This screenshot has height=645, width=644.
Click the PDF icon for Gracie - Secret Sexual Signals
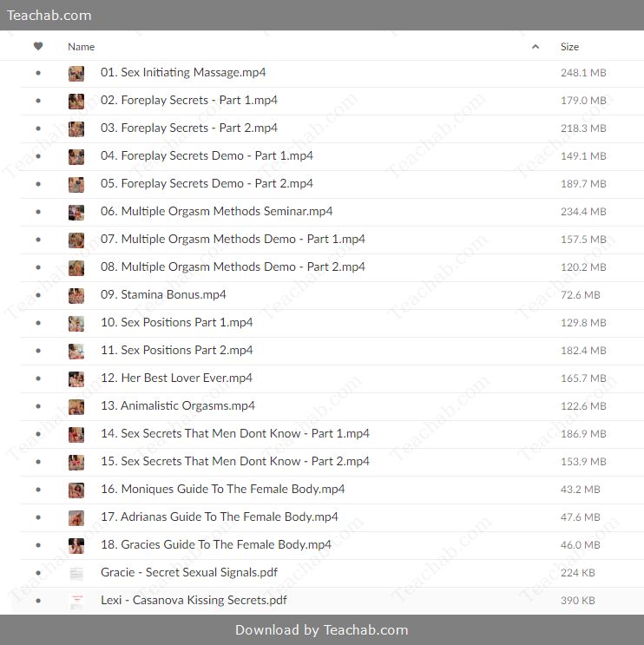[76, 573]
